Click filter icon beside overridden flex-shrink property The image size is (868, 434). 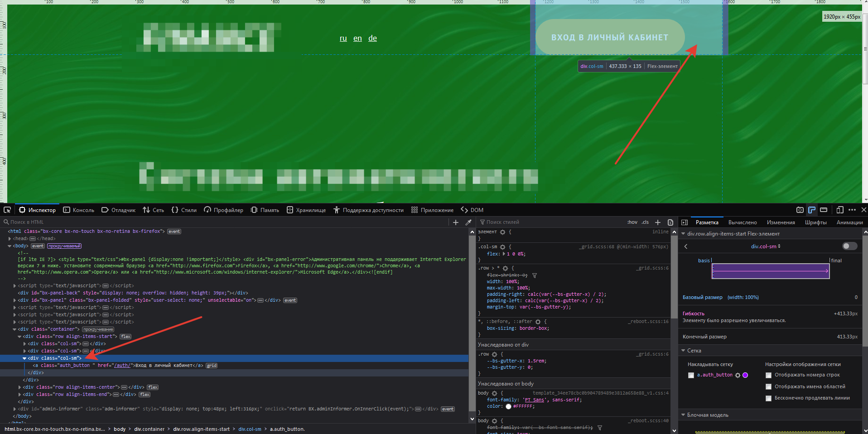(x=535, y=275)
